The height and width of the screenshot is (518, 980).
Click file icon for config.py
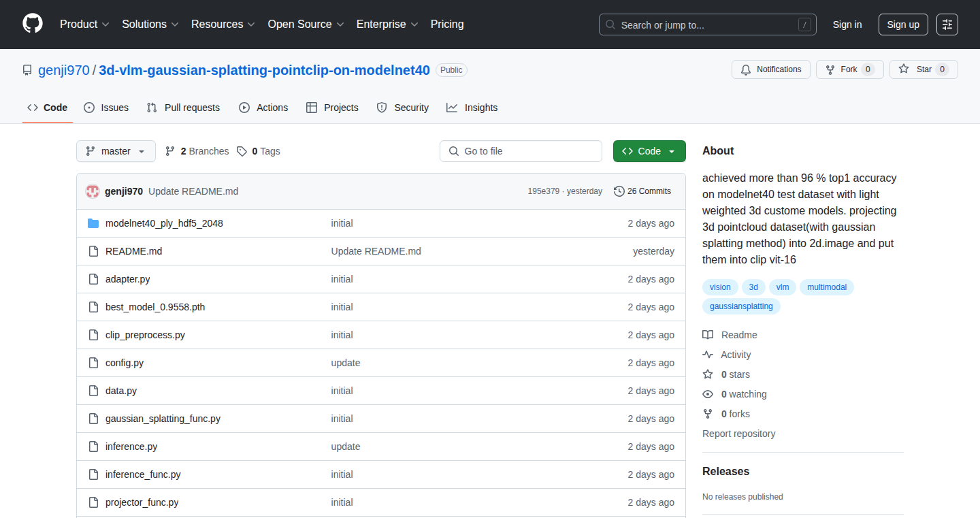pyautogui.click(x=93, y=363)
